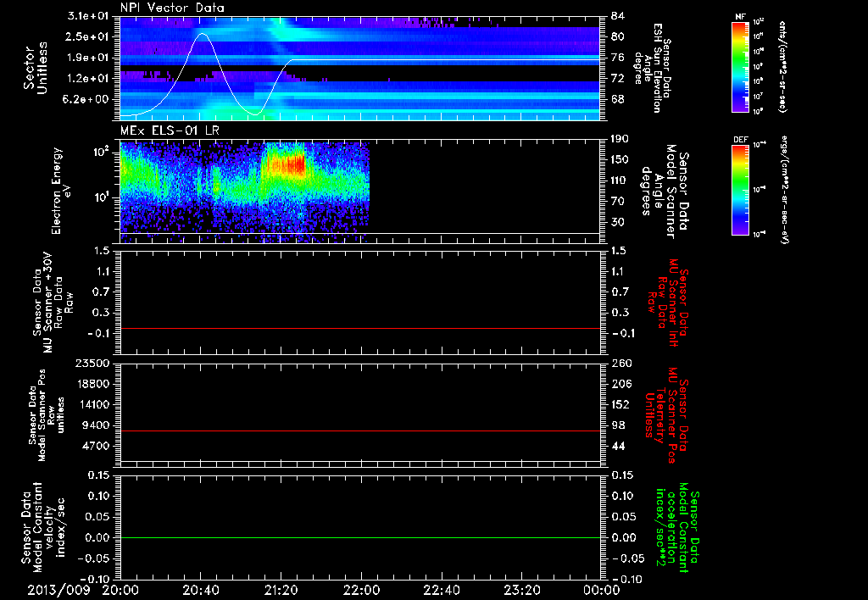
Task: Click the 2.5e+01 sector tick value
Action: coord(88,36)
